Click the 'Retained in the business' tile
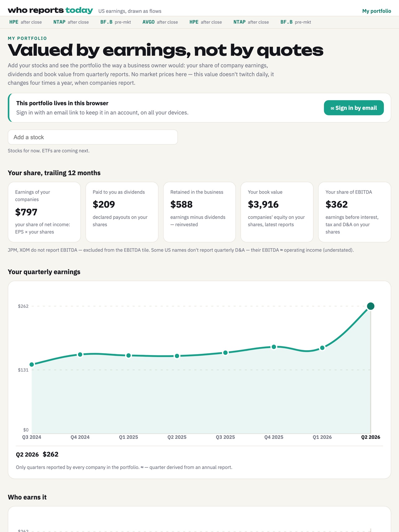Image resolution: width=399 pixels, height=532 pixels. pos(199,212)
